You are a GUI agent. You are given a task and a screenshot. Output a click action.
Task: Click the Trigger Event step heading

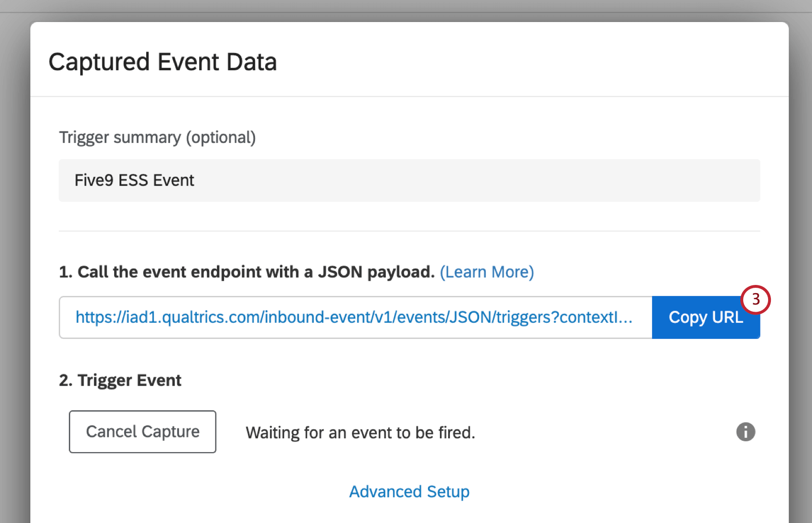120,380
